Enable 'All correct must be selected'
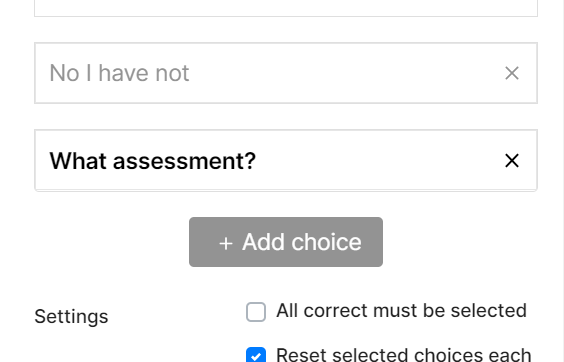This screenshot has width=564, height=362. [256, 312]
